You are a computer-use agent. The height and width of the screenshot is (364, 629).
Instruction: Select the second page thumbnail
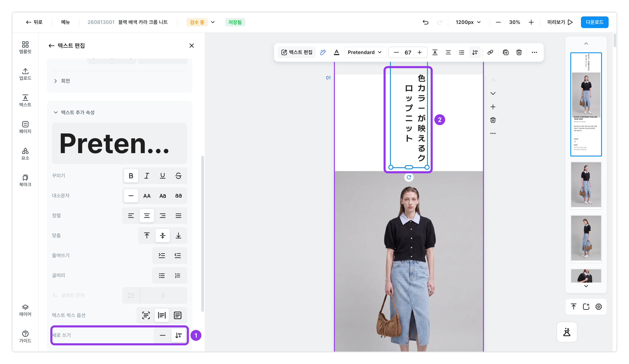(586, 185)
